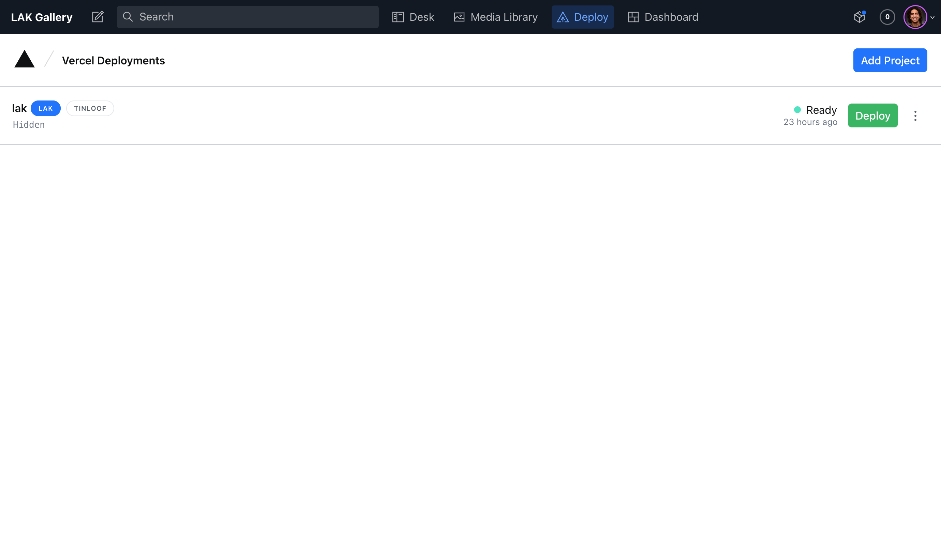941x560 pixels.
Task: Click the compose new document pencil icon
Action: tap(98, 17)
